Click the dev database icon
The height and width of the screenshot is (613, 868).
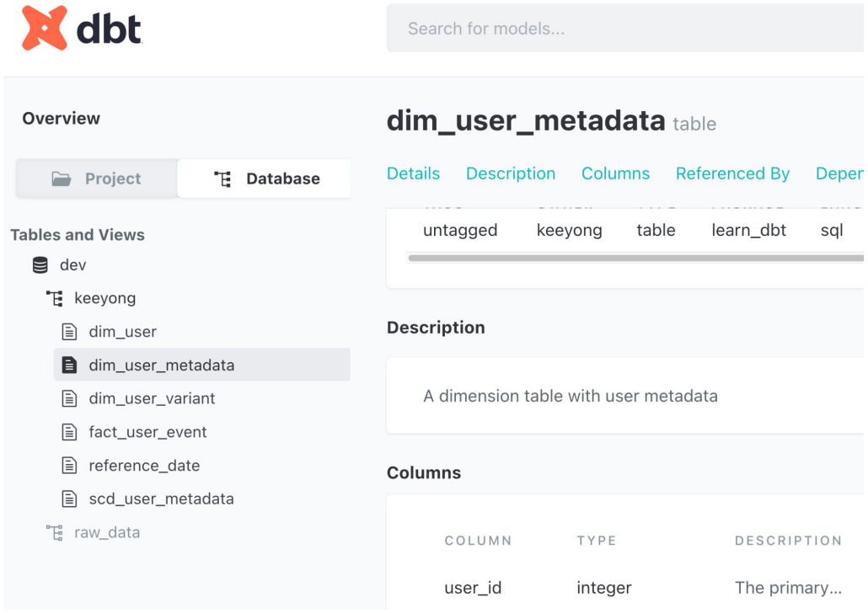[x=40, y=265]
